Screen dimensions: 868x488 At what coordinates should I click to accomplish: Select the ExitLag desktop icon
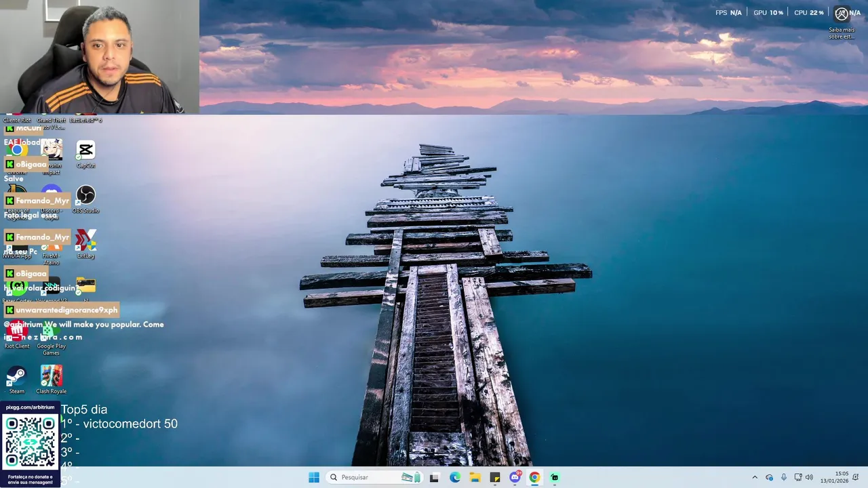click(85, 244)
